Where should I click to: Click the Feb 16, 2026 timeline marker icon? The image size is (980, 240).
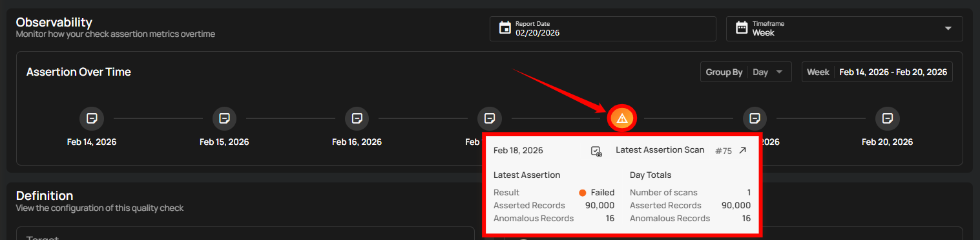357,118
